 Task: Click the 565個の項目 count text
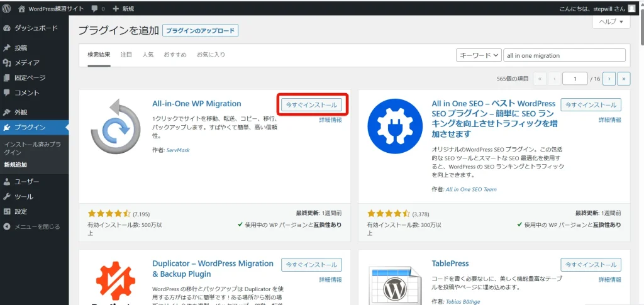(x=512, y=79)
